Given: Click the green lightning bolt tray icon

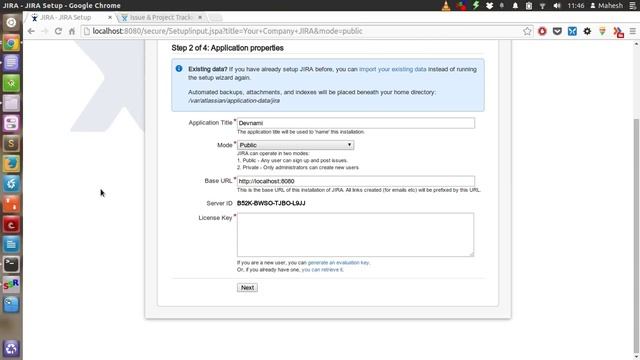Looking at the screenshot, I should [x=476, y=5].
